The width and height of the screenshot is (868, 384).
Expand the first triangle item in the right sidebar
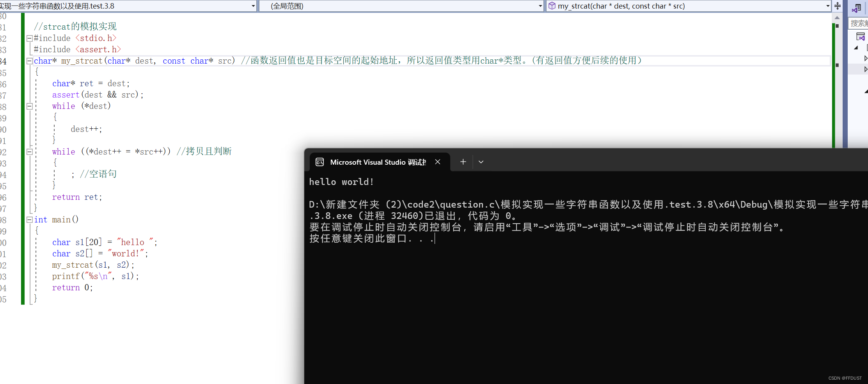856,48
